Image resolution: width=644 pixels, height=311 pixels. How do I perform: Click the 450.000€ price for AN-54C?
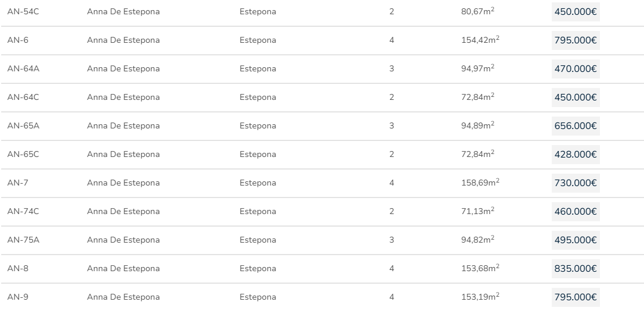tap(575, 12)
